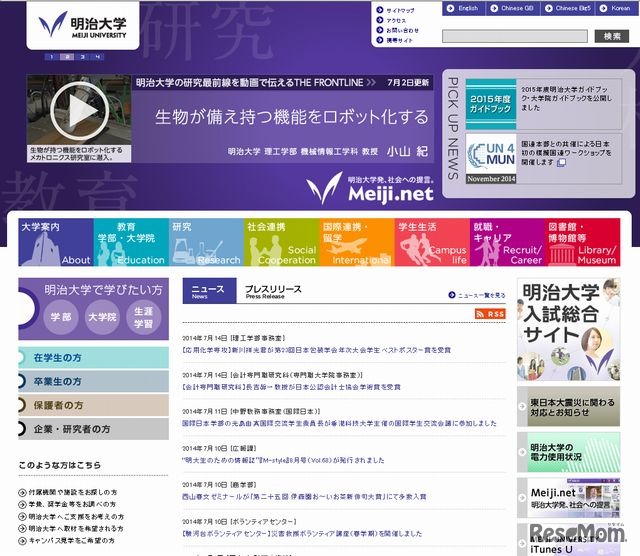
Task: Click the Meiji University logo
Action: (82, 25)
